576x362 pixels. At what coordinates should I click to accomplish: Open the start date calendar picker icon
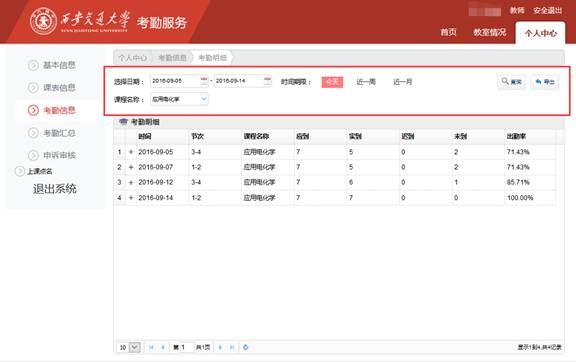(204, 81)
